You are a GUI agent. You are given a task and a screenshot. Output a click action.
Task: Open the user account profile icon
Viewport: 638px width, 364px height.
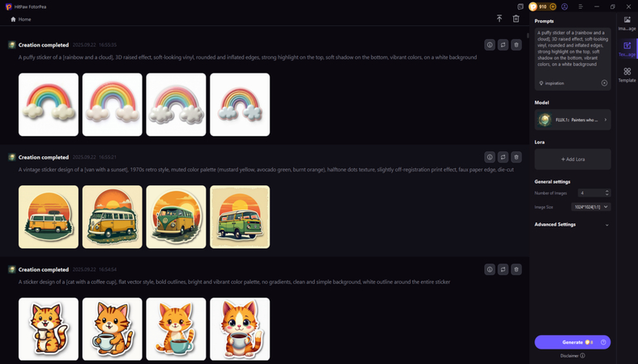(564, 6)
